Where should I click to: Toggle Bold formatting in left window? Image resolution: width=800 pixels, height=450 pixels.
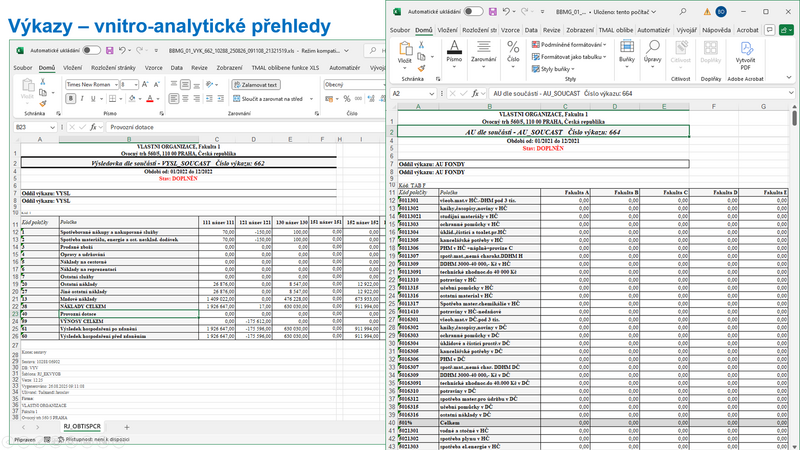70,98
